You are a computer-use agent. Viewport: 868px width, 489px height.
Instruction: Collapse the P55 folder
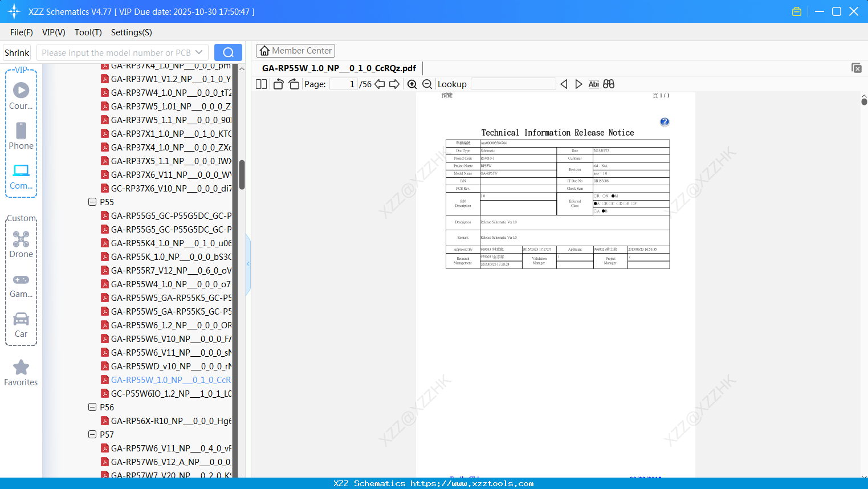(92, 202)
